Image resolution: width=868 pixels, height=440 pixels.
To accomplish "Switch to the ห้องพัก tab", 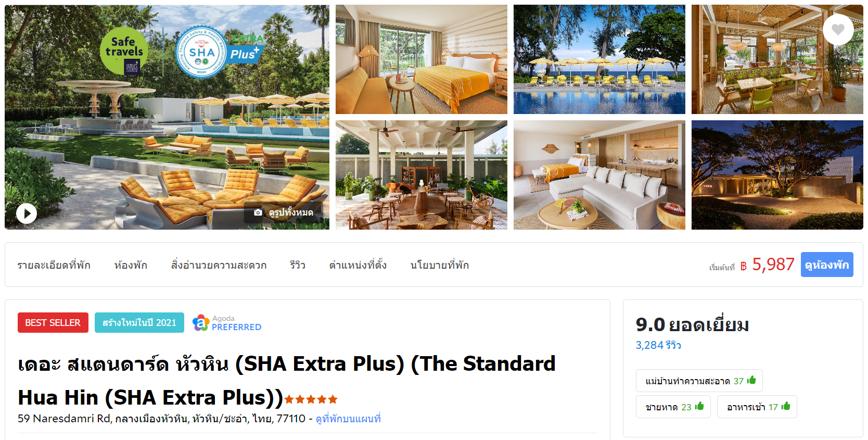I will pos(131,265).
